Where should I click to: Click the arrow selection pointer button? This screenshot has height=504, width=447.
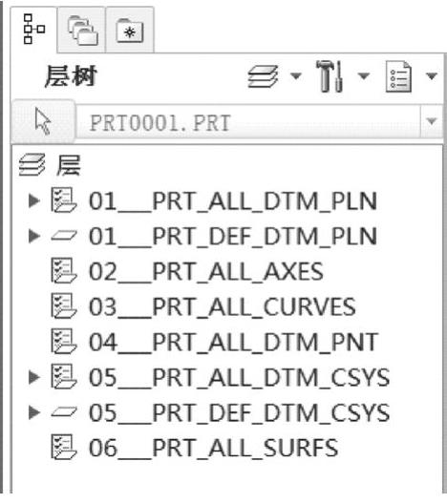(43, 121)
